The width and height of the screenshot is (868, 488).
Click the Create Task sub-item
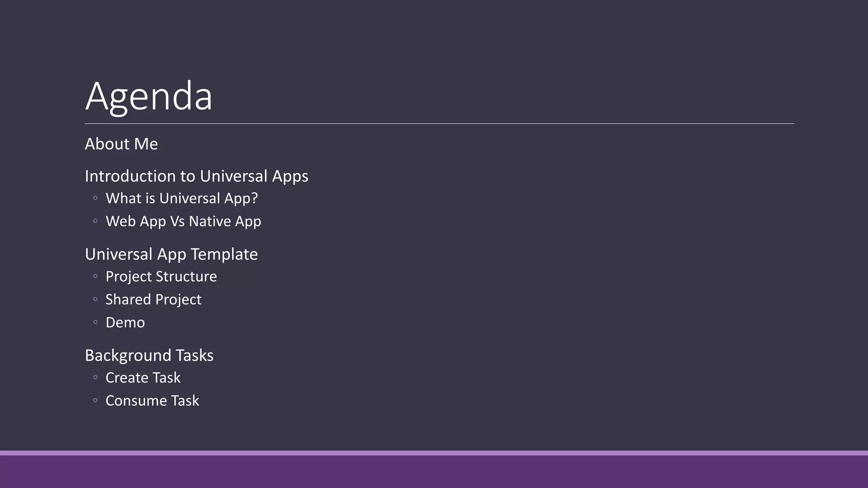tap(143, 377)
